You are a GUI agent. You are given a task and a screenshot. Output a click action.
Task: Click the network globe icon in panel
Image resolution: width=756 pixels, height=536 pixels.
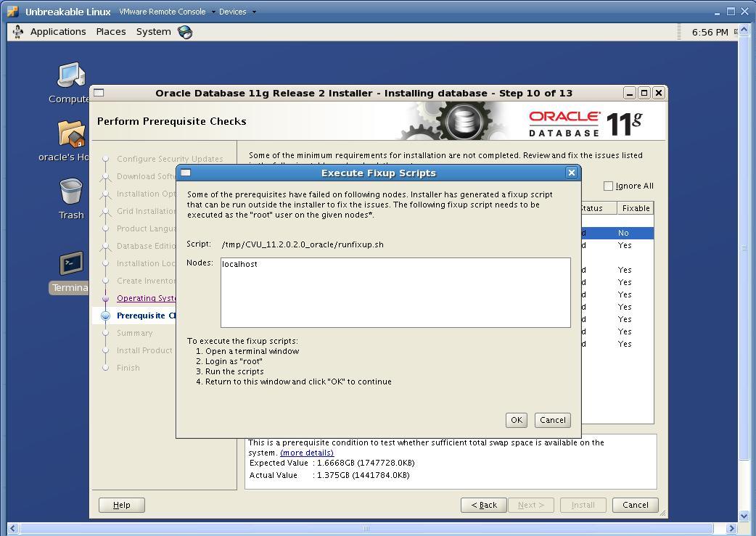tap(185, 32)
